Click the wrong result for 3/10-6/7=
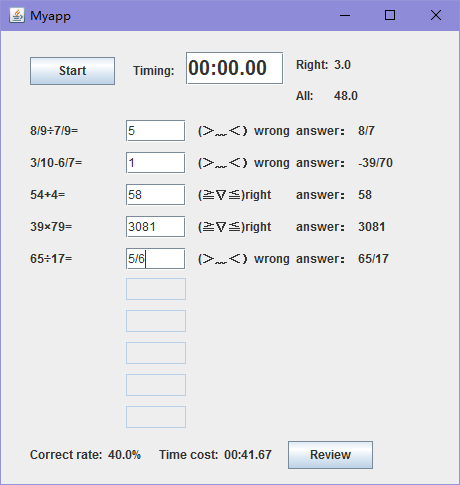Viewport: 460px width, 485px height. click(244, 163)
